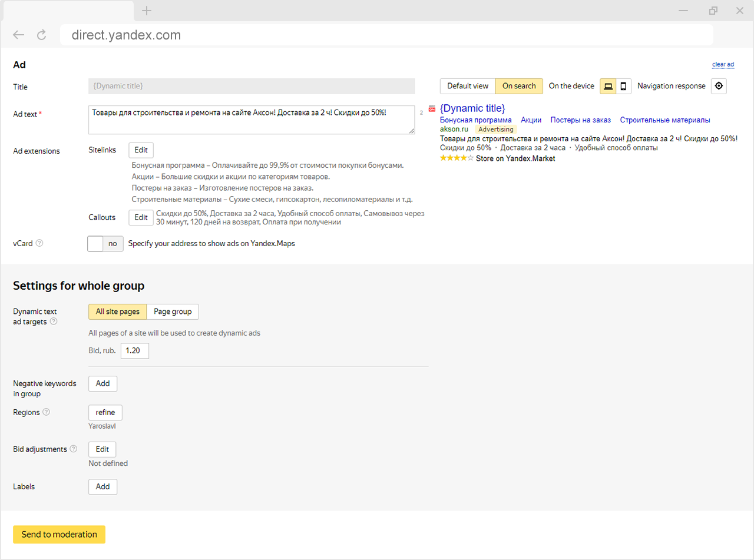Viewport: 754px width, 560px height.
Task: Edit the Sitelinks extension
Action: click(x=141, y=150)
